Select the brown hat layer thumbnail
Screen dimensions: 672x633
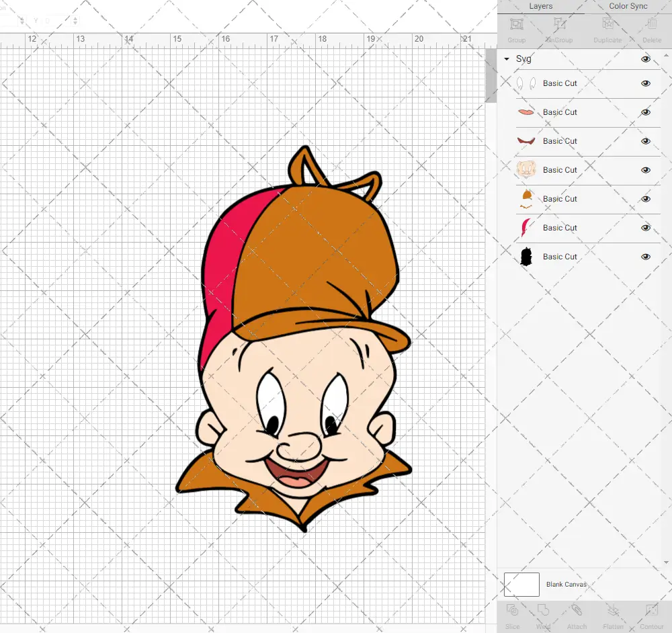(x=527, y=199)
